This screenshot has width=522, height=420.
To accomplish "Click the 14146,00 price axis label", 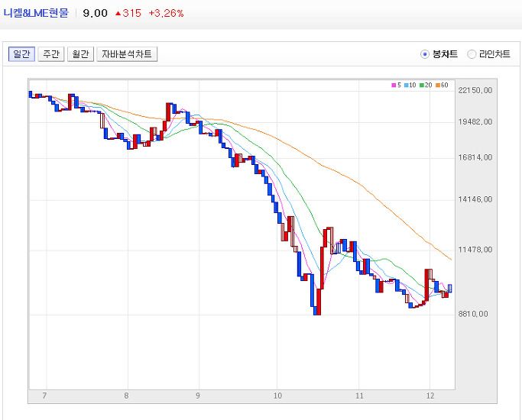I will (x=475, y=199).
